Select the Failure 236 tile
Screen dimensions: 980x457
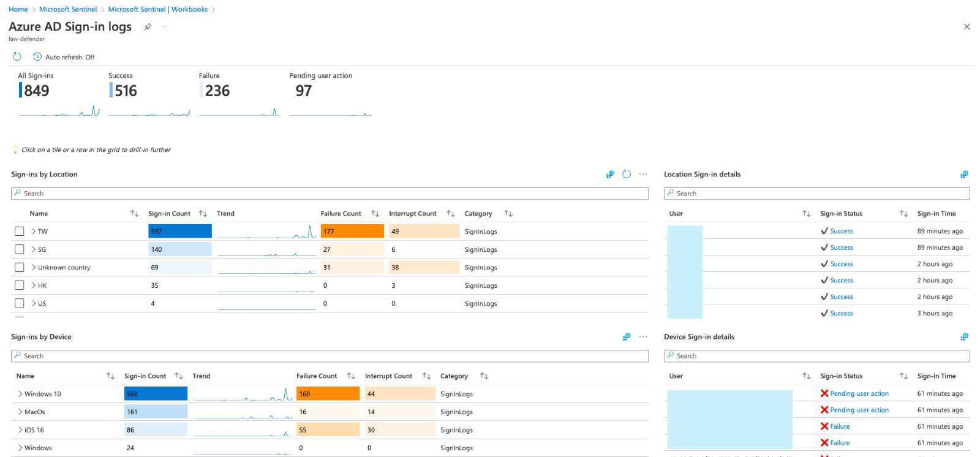click(239, 94)
